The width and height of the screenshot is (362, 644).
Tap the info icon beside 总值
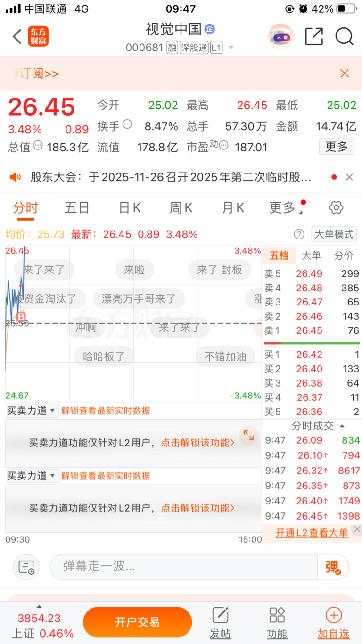point(38,145)
